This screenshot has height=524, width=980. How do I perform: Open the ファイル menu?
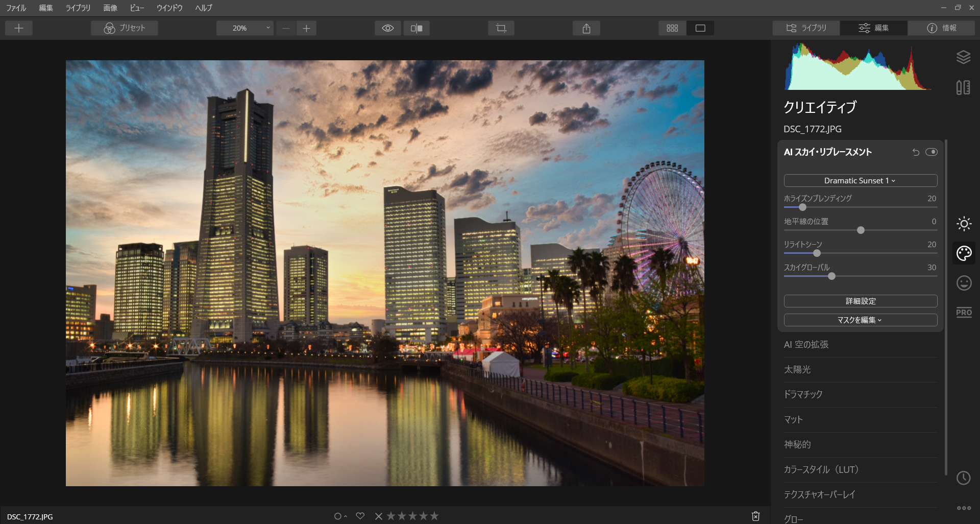[x=16, y=8]
